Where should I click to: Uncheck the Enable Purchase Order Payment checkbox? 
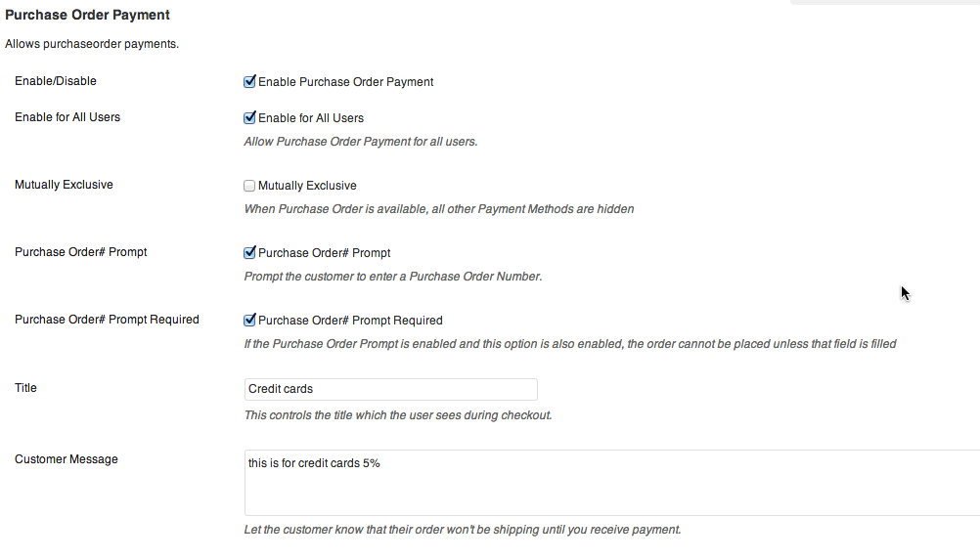(249, 82)
